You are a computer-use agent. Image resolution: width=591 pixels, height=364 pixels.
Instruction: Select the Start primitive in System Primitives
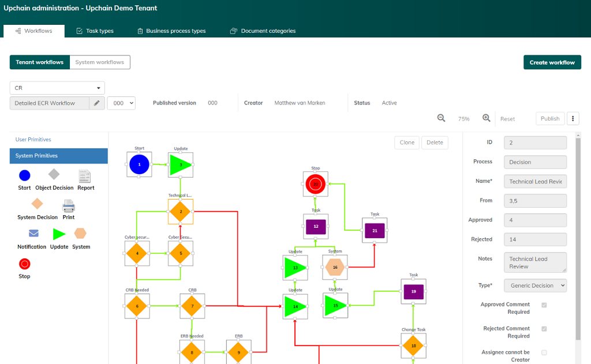pos(24,176)
